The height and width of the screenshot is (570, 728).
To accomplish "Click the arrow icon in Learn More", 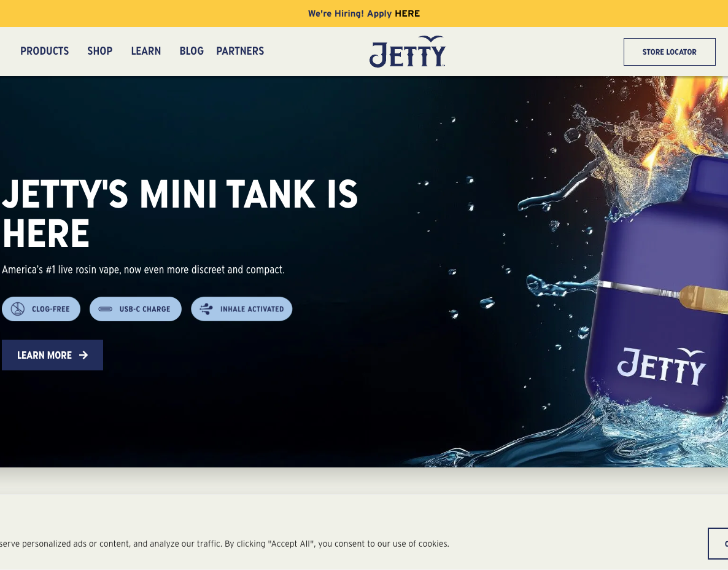I will pos(83,355).
